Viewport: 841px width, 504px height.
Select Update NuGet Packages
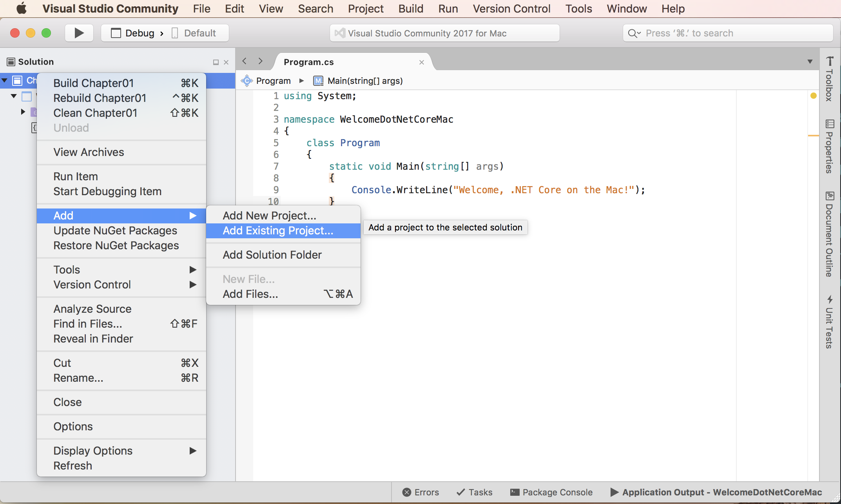click(121, 230)
